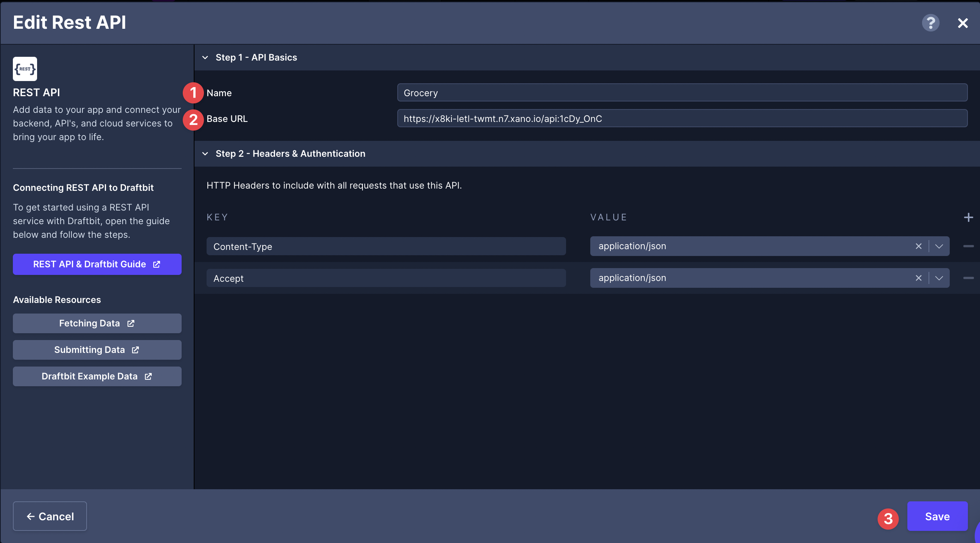Click the Accept key field
Image resolution: width=980 pixels, height=543 pixels.
pyautogui.click(x=386, y=278)
